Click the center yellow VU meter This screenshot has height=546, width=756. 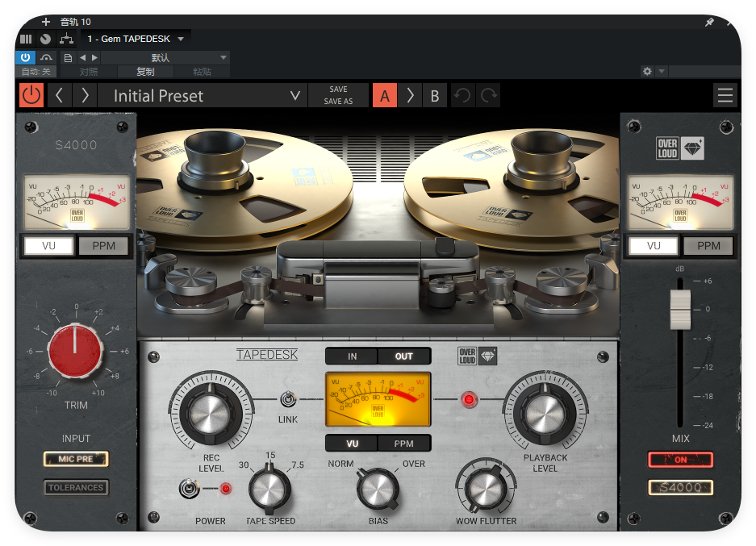[378, 399]
